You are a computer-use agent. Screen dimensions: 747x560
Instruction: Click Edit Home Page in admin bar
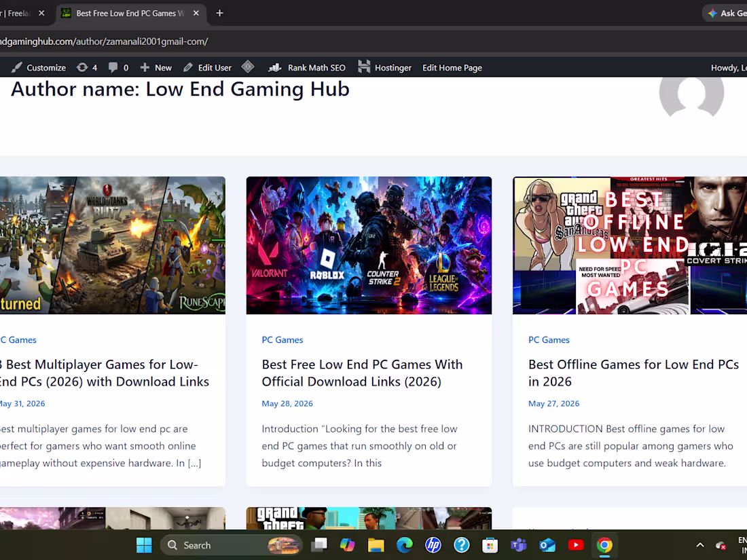click(x=452, y=68)
